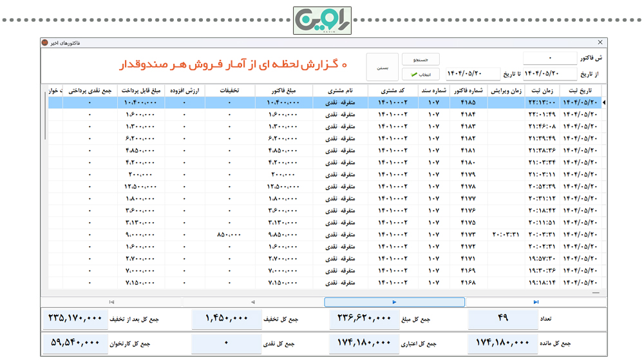
Task: Click the بستن close button
Action: 383,67
